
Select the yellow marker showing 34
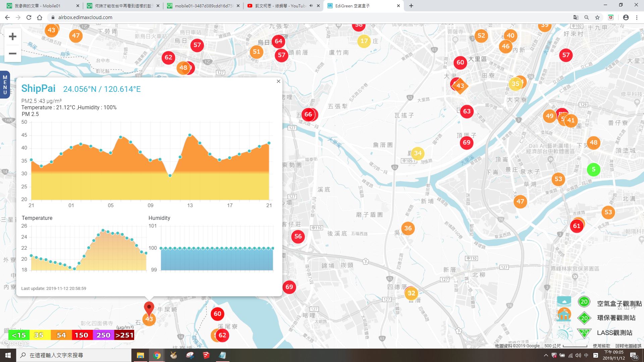(x=418, y=154)
